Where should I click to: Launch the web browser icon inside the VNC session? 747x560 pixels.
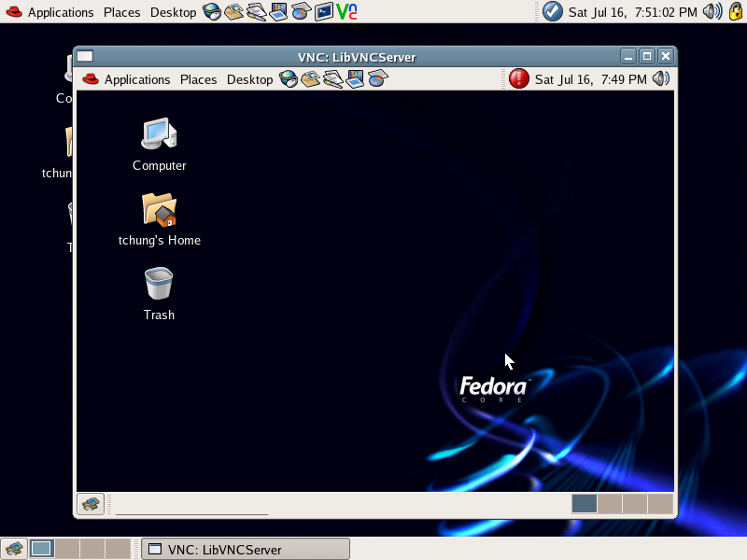pos(289,79)
